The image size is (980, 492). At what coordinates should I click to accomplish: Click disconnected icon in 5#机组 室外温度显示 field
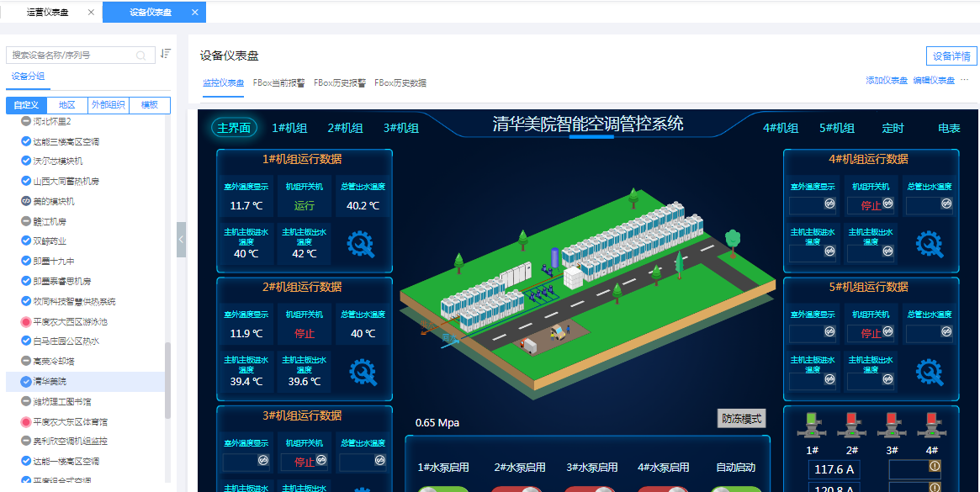(x=829, y=331)
